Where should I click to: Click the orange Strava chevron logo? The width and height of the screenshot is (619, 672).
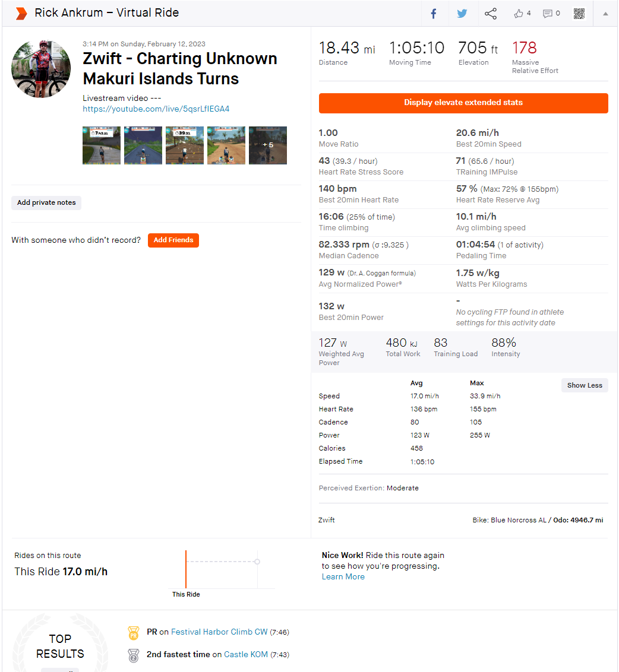pyautogui.click(x=21, y=14)
